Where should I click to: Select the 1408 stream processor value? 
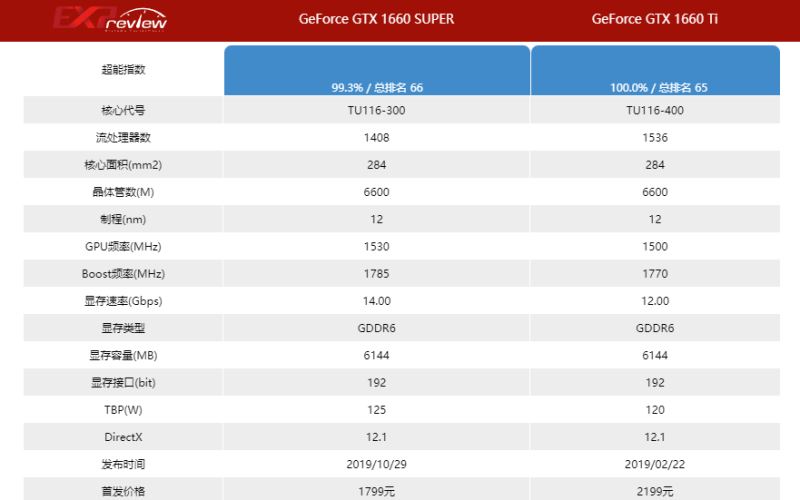pos(376,137)
